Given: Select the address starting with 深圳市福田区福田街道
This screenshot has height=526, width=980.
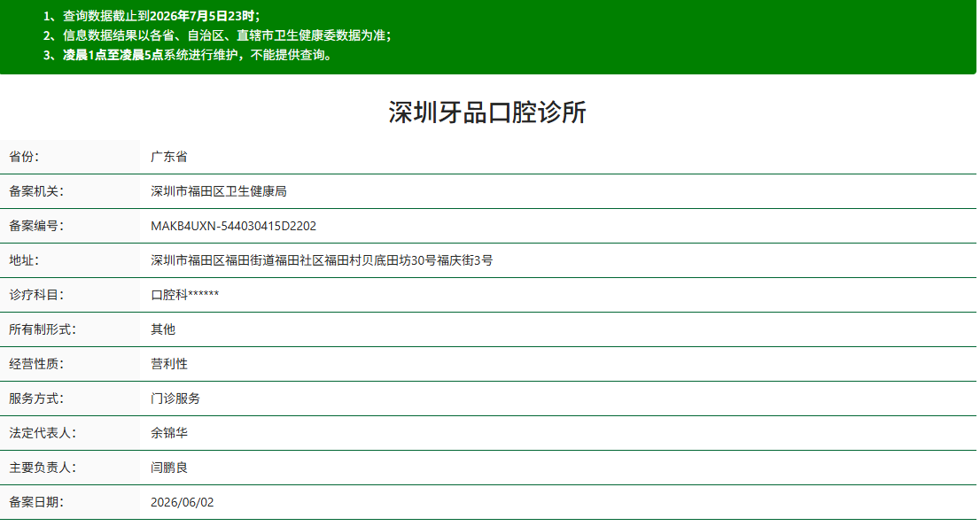Looking at the screenshot, I should 322,260.
